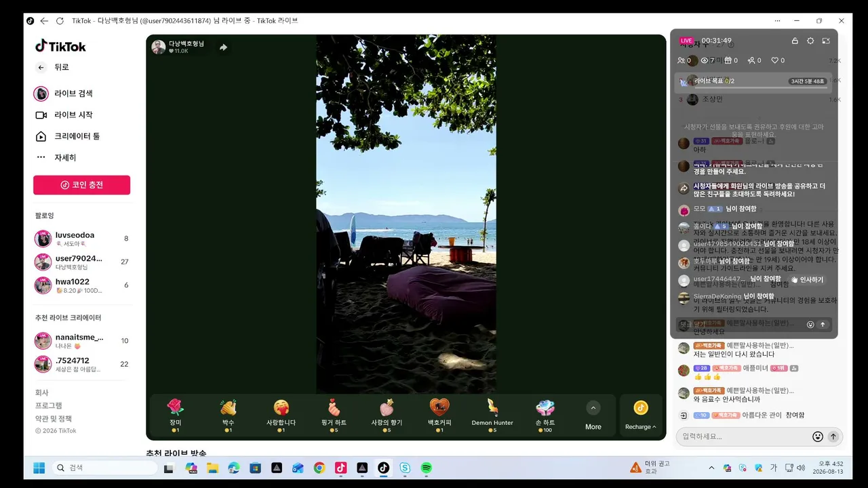
Task: Open the 회사 footer link
Action: click(x=42, y=392)
